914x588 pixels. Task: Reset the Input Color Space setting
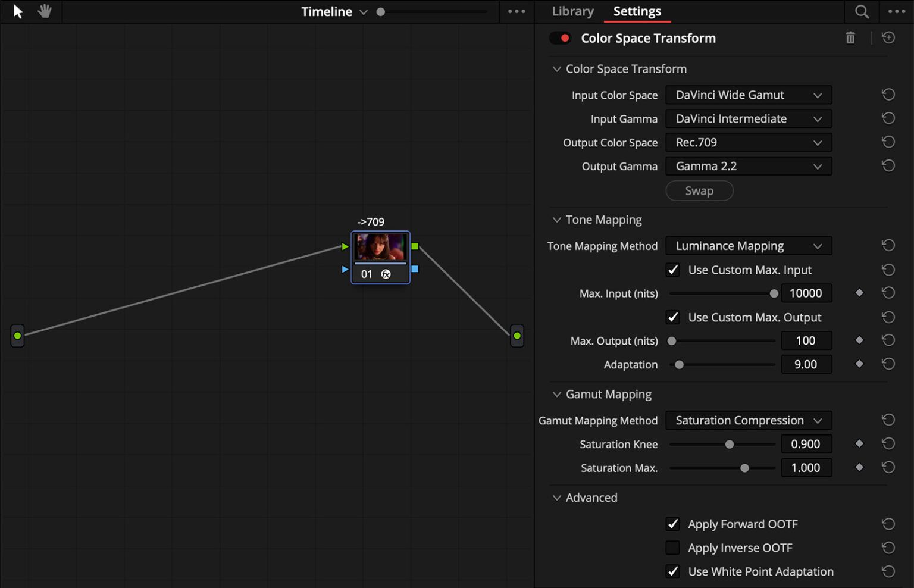888,94
